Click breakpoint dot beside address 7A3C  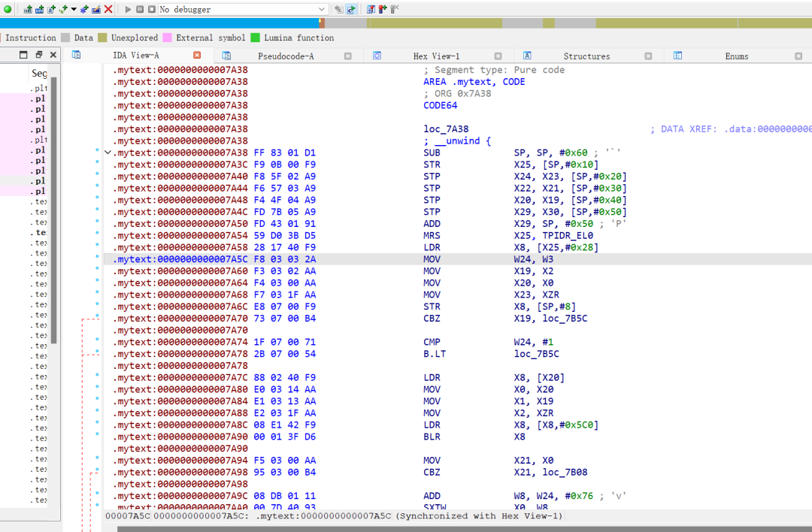(97, 162)
